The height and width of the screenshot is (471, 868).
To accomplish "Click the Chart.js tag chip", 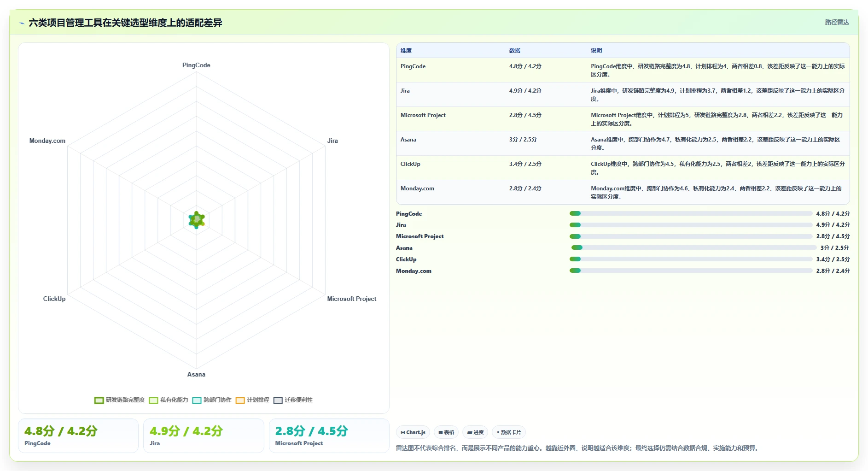I will click(413, 432).
